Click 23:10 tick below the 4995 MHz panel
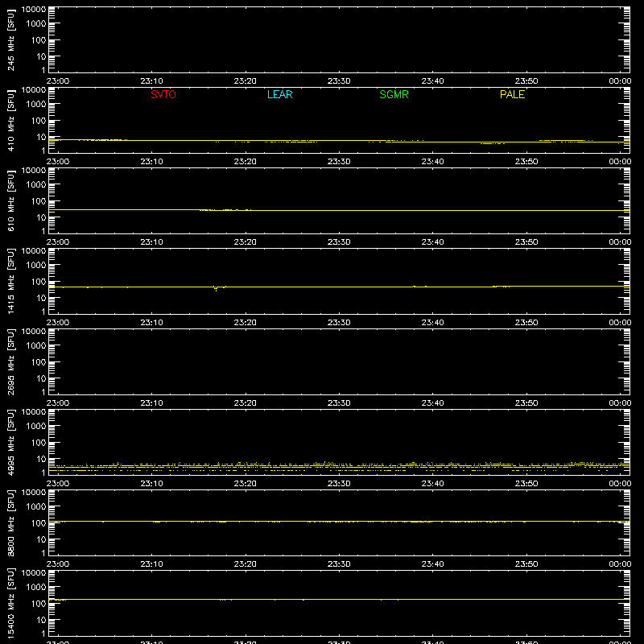This screenshot has height=644, width=644. tap(151, 484)
